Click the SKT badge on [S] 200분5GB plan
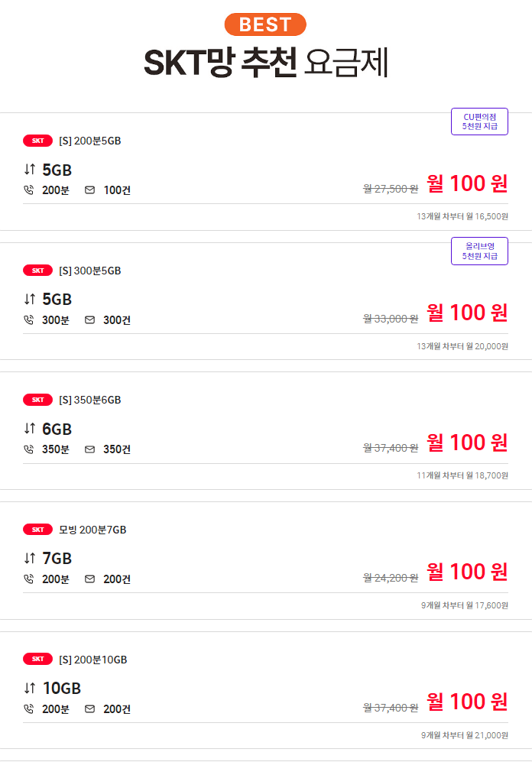The width and height of the screenshot is (532, 762). pos(37,141)
